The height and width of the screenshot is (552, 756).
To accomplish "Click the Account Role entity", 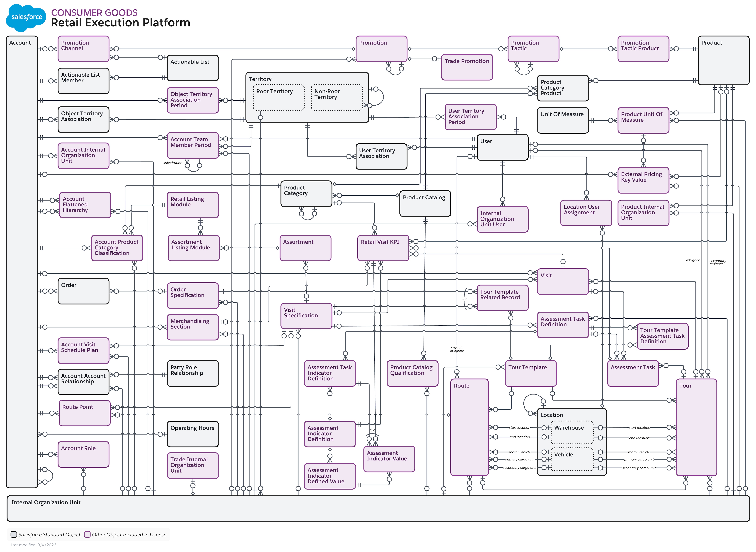I will point(83,454).
